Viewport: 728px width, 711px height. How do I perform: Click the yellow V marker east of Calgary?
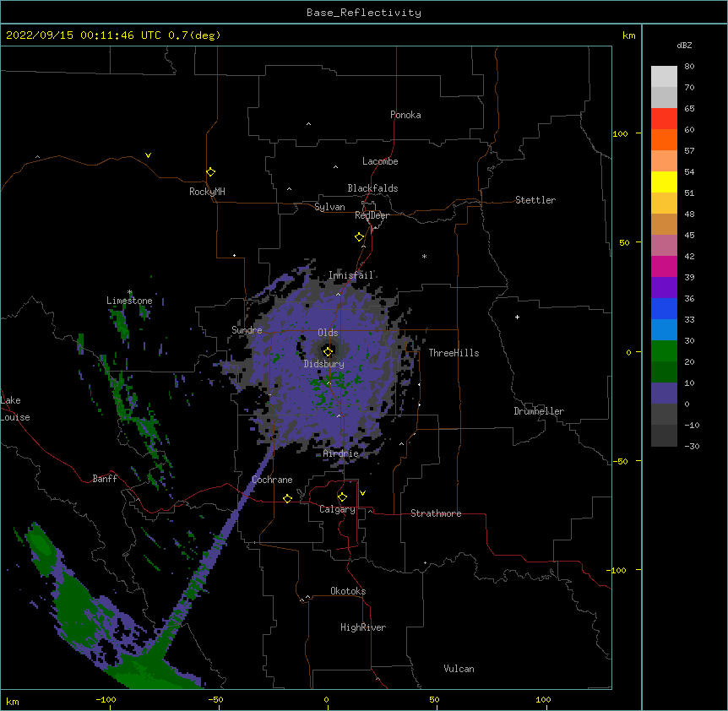(x=362, y=493)
